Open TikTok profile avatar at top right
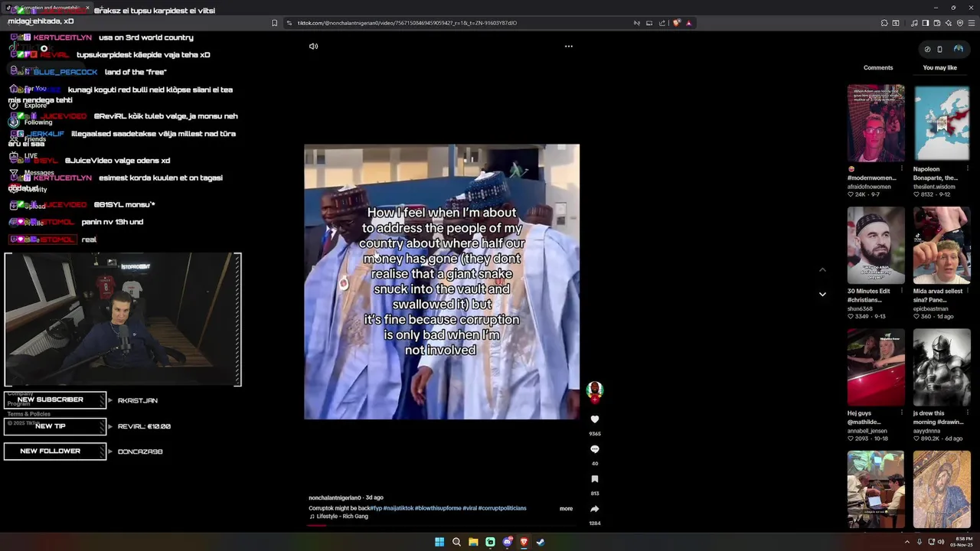980x551 pixels. tap(958, 49)
